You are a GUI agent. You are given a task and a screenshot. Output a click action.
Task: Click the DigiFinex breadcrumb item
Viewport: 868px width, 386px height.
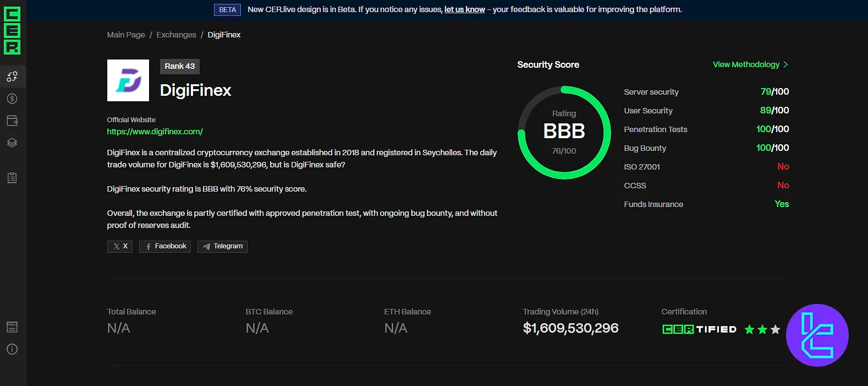224,35
